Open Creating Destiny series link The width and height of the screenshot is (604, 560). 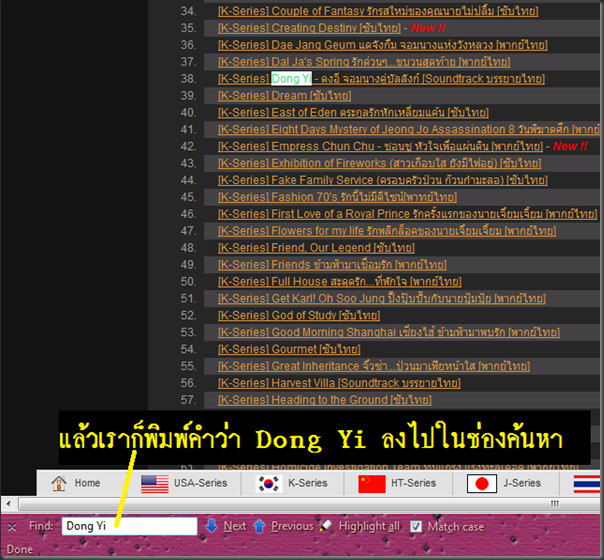coord(309,28)
